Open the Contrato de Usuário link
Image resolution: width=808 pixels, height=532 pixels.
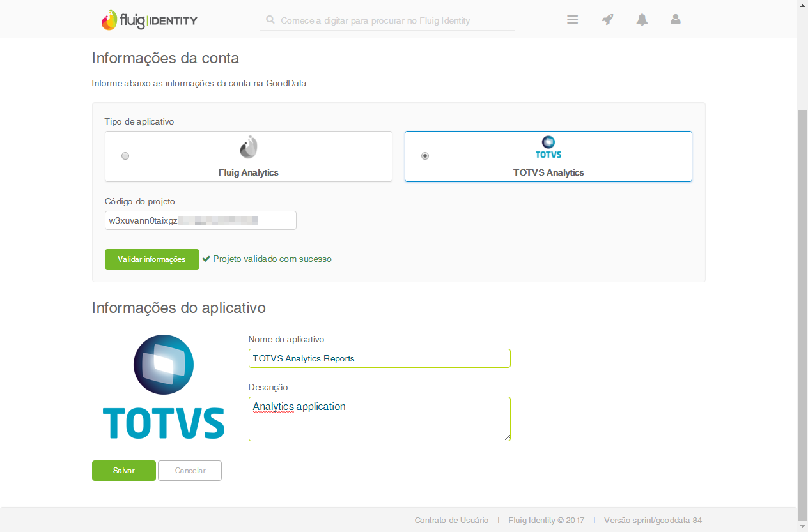(451, 521)
